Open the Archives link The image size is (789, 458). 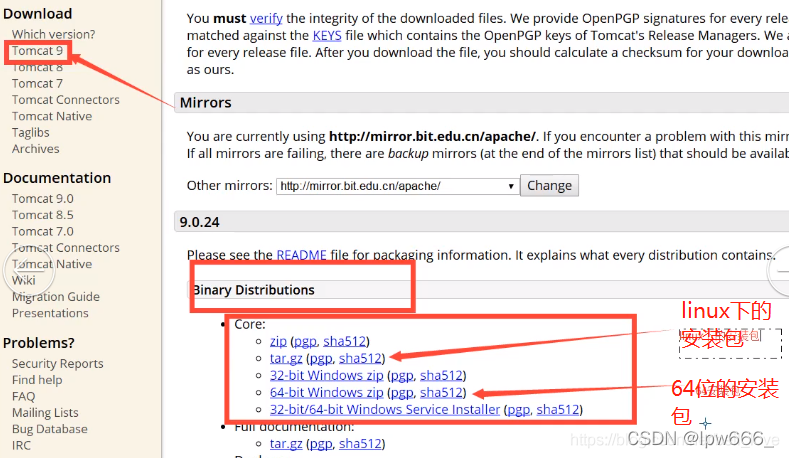(x=36, y=149)
